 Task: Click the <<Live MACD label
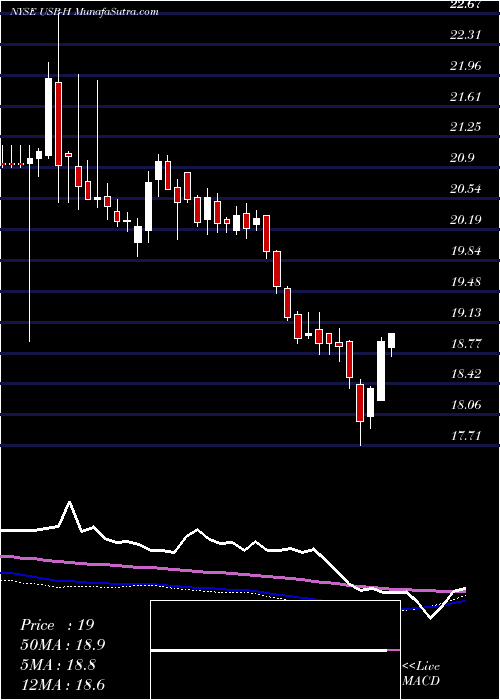[421, 673]
